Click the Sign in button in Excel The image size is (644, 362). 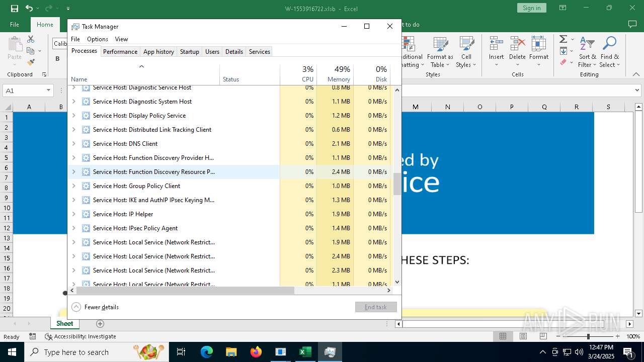click(531, 8)
